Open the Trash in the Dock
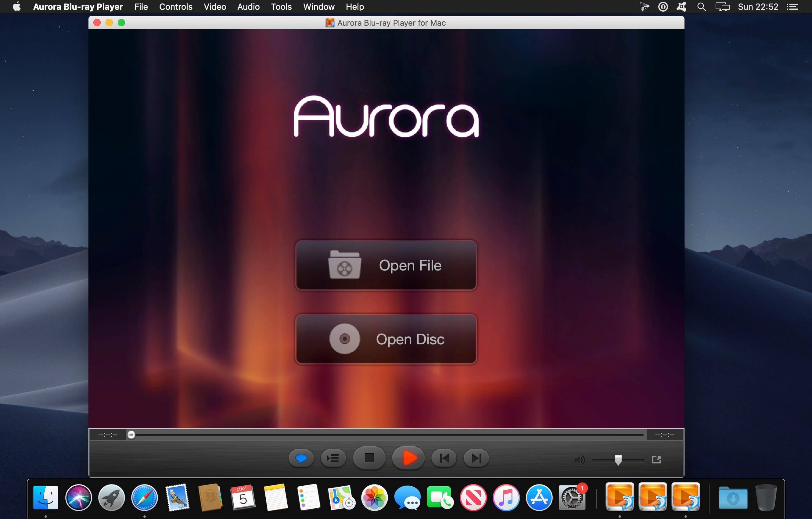This screenshot has height=519, width=812. click(x=766, y=497)
